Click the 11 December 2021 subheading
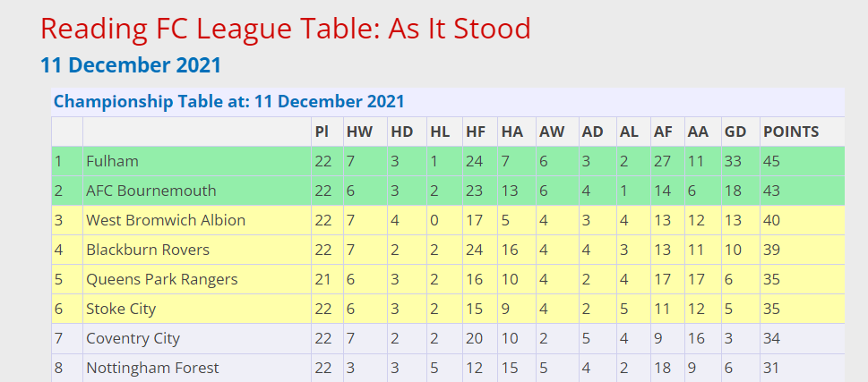This screenshot has width=868, height=382. pyautogui.click(x=131, y=66)
